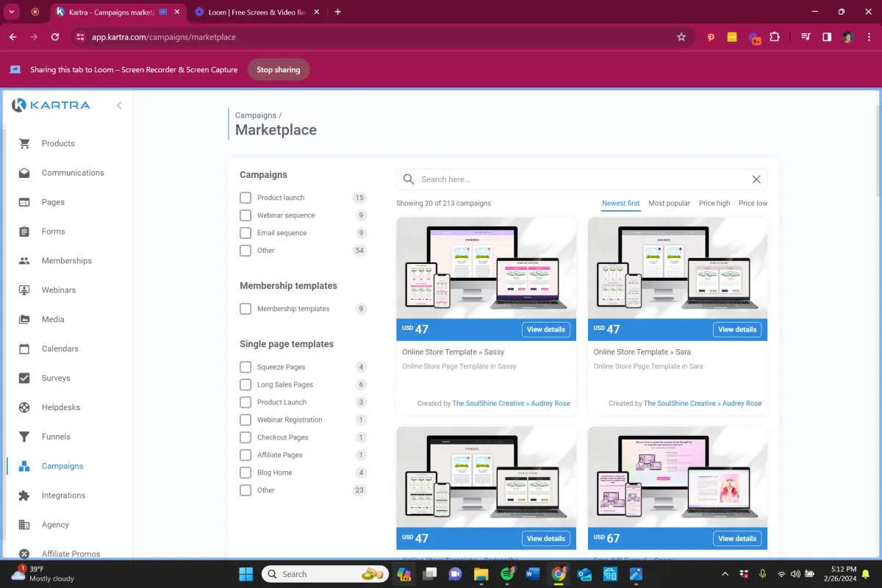Clear the search field with the X
This screenshot has height=588, width=882.
click(756, 179)
